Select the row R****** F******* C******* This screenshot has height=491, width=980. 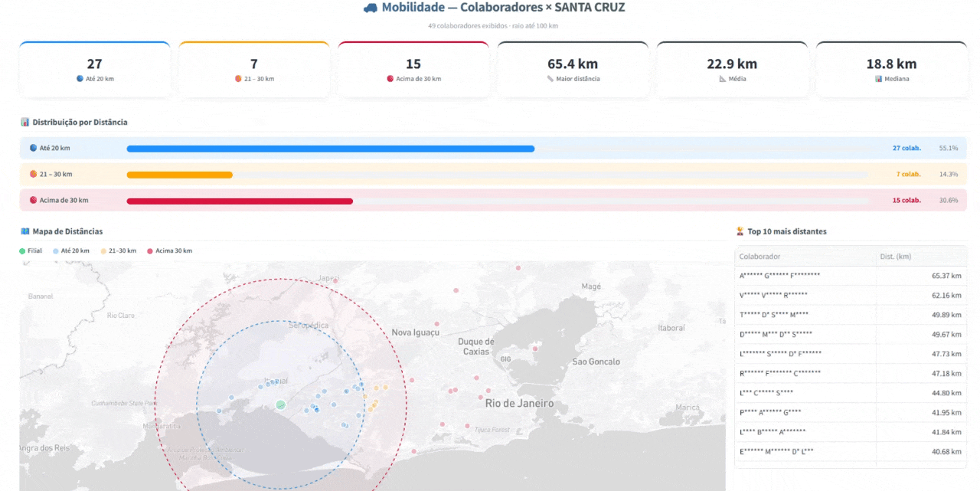tap(851, 374)
